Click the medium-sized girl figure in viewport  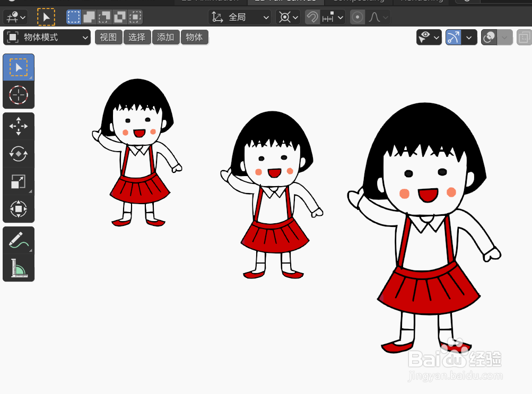pyautogui.click(x=272, y=195)
